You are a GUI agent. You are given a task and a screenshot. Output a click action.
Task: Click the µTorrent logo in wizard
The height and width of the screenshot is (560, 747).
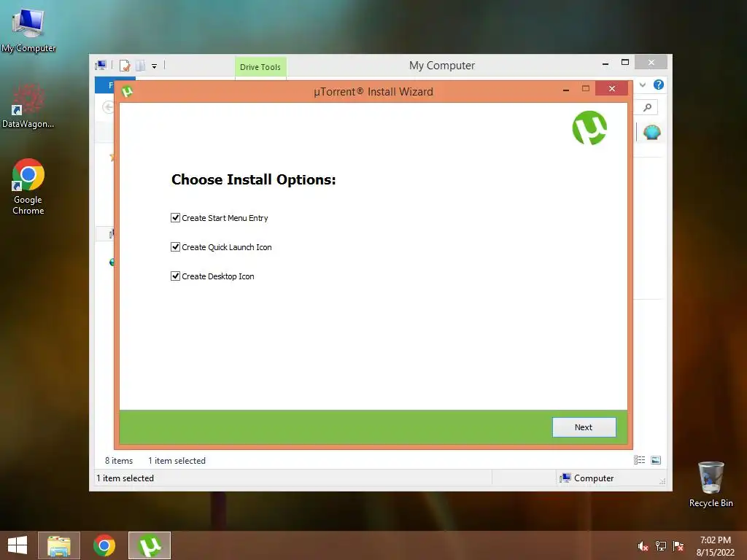[589, 128]
